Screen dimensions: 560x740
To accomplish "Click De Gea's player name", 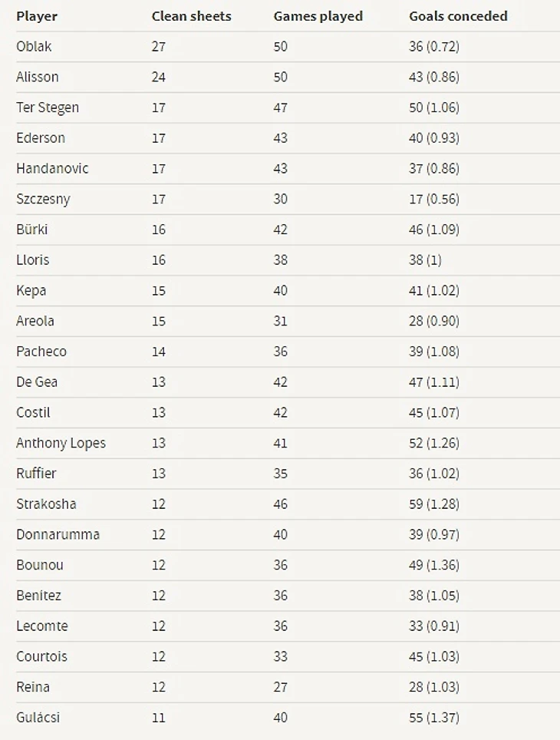I will click(37, 382).
